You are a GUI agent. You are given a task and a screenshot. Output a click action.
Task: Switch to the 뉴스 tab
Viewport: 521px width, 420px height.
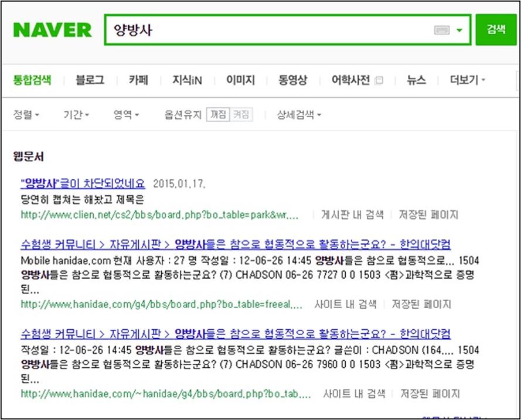[416, 80]
